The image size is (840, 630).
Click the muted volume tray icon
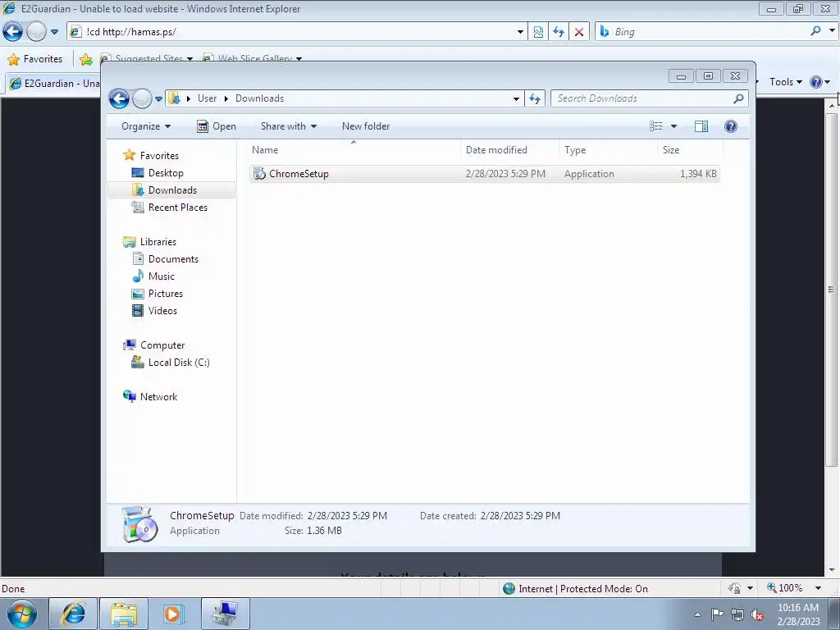[x=757, y=615]
